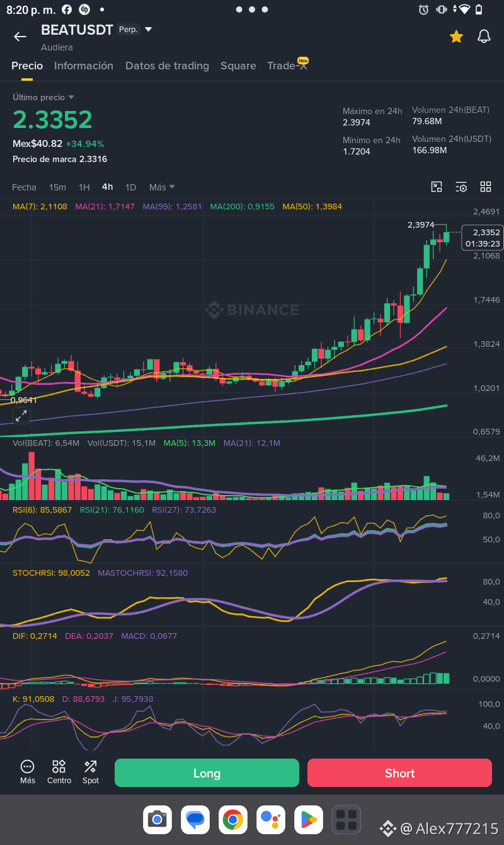
Task: Open price alert bell icon
Action: pyautogui.click(x=484, y=37)
